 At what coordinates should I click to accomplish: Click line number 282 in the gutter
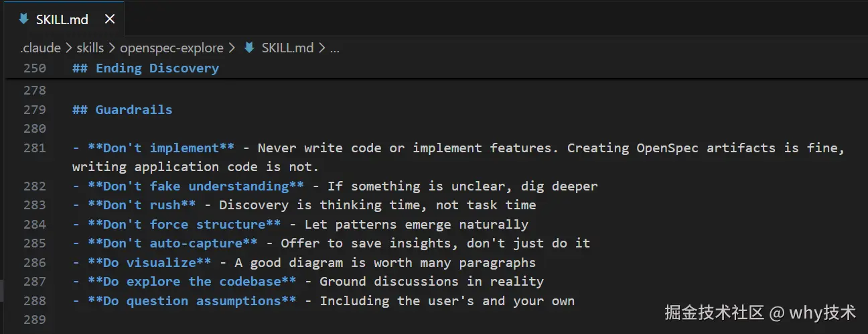[34, 186]
